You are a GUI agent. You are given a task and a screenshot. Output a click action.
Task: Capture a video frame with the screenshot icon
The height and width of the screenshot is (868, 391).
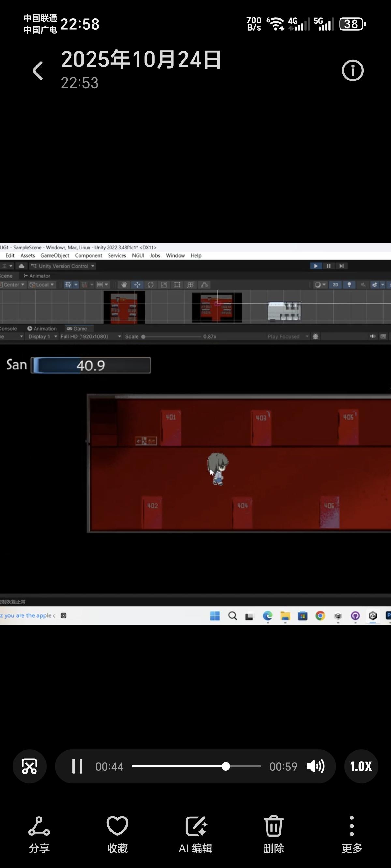[30, 766]
